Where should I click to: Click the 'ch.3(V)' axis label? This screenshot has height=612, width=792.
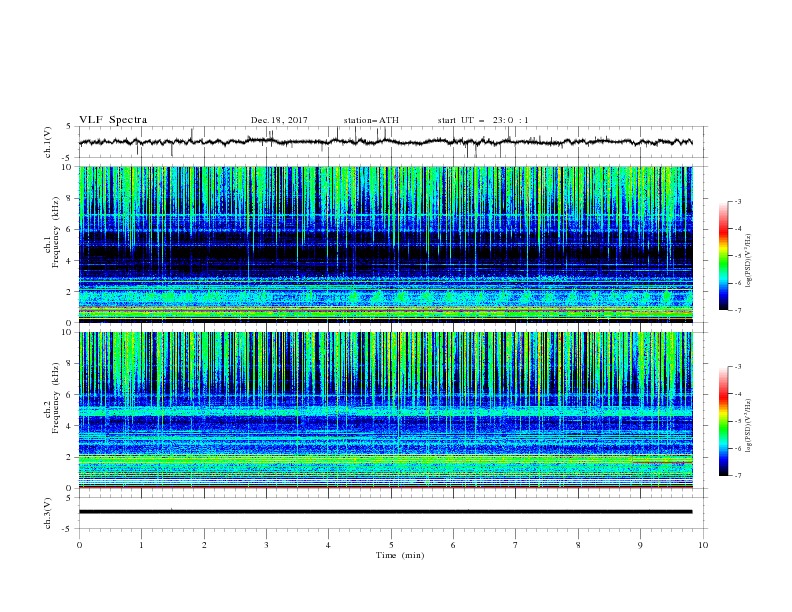(x=48, y=513)
